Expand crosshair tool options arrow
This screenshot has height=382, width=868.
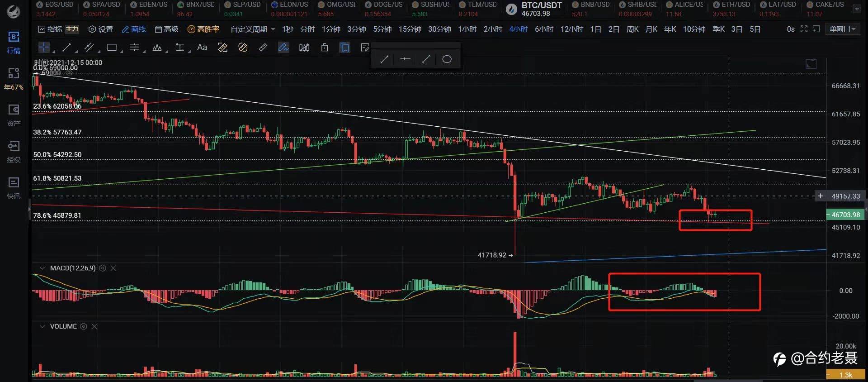pos(53,51)
